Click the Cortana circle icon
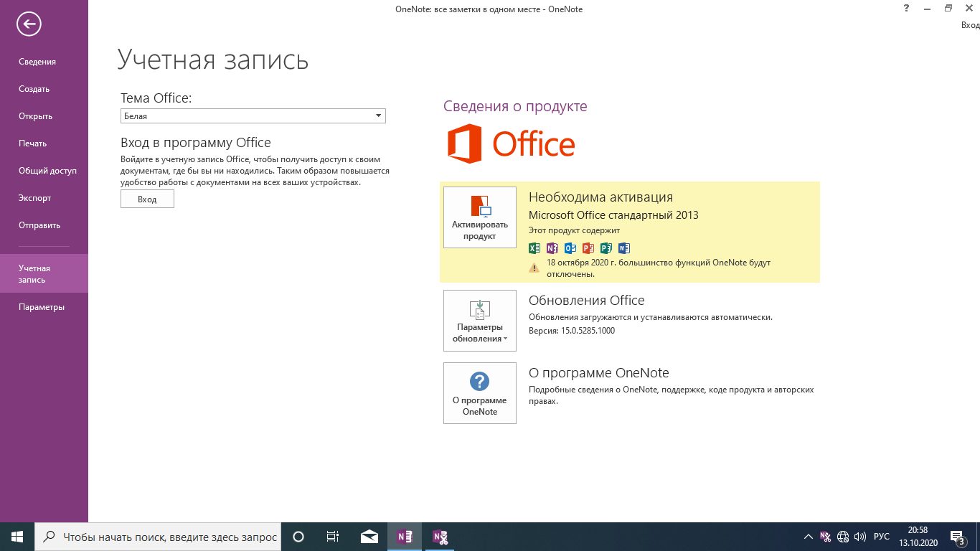This screenshot has width=980, height=551. pyautogui.click(x=299, y=537)
